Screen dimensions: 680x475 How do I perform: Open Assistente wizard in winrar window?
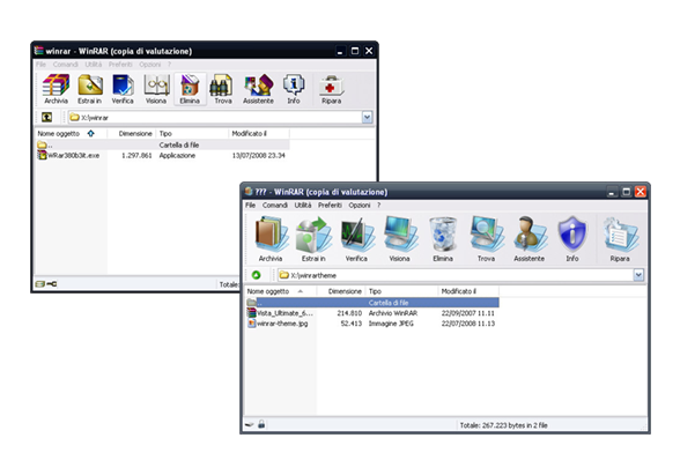258,88
